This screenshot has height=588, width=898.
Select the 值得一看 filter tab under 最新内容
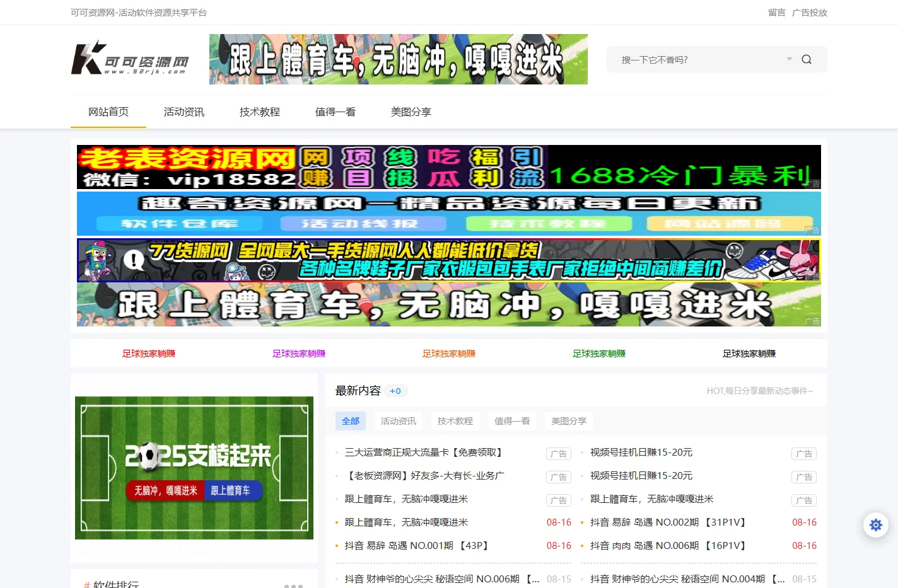click(x=512, y=421)
